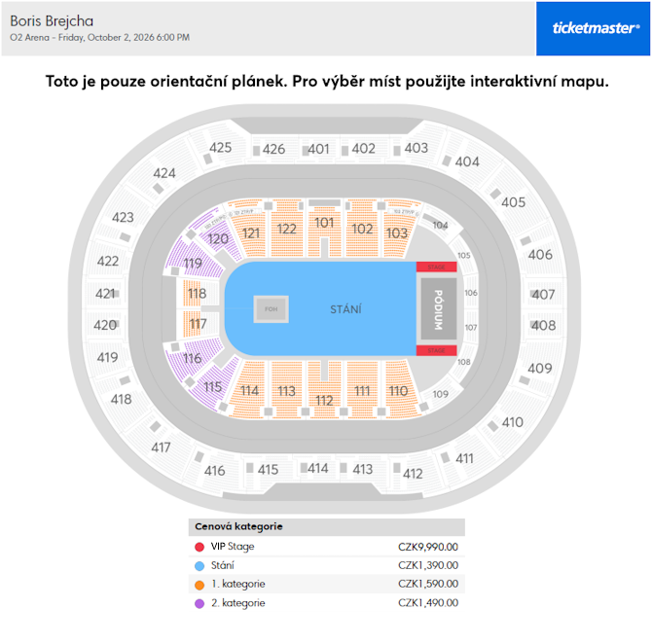Viewport: 652px width, 644px height.
Task: Choose purple section 115
Action: pos(213,387)
